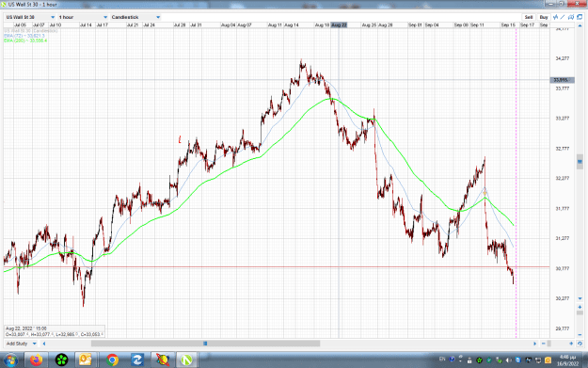Open Outlook from the taskbar

click(x=86, y=360)
